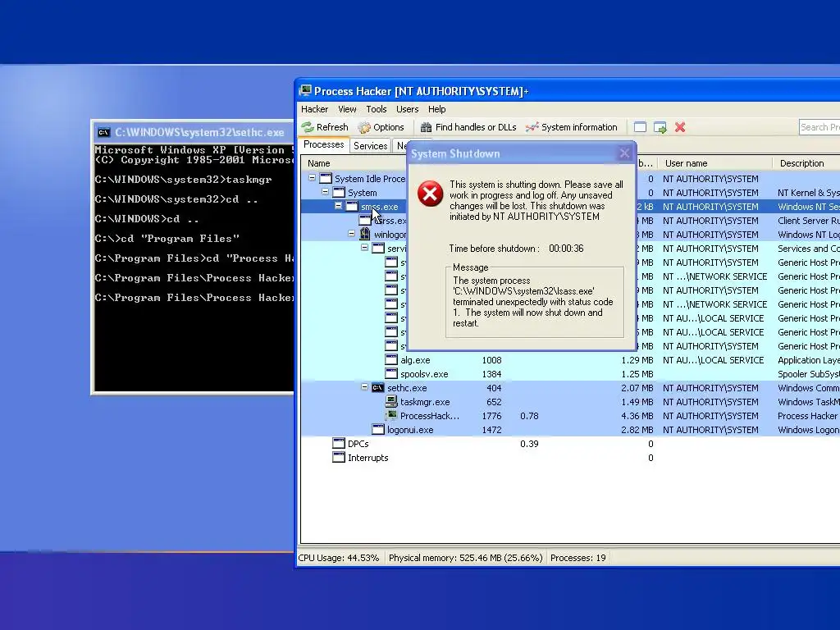The image size is (840, 630).
Task: Collapse the System tree node
Action: point(325,192)
